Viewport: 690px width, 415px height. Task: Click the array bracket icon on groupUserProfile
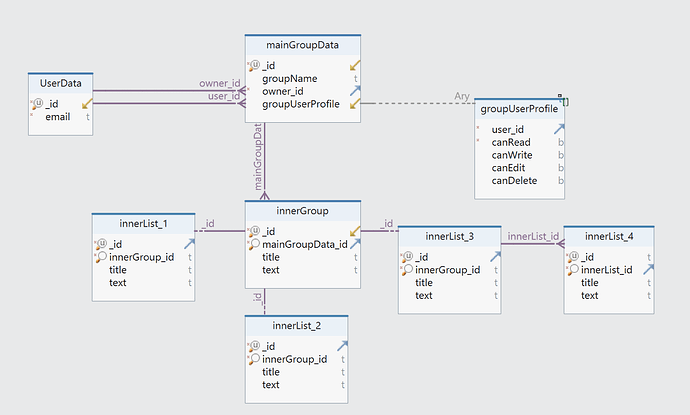pos(565,101)
